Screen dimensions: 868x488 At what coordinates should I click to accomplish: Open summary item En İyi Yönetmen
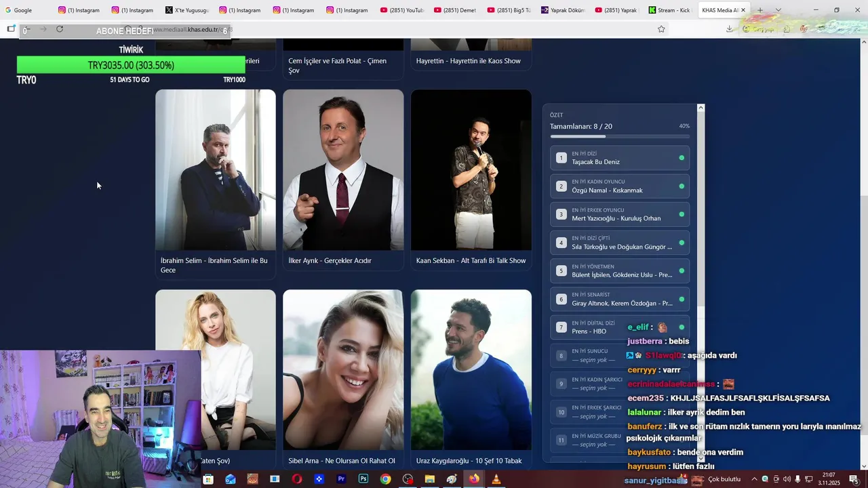(620, 270)
